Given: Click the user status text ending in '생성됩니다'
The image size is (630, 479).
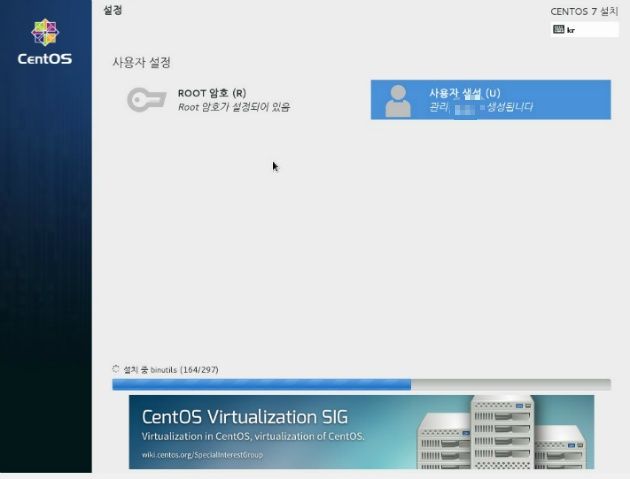Looking at the screenshot, I should (481, 107).
